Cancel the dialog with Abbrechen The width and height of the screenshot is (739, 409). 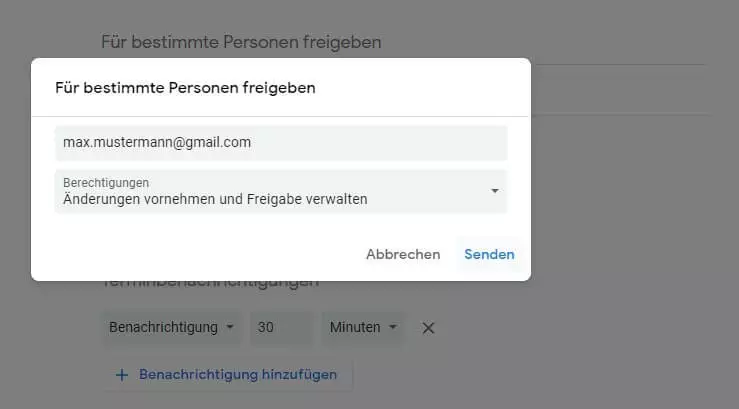coord(403,254)
